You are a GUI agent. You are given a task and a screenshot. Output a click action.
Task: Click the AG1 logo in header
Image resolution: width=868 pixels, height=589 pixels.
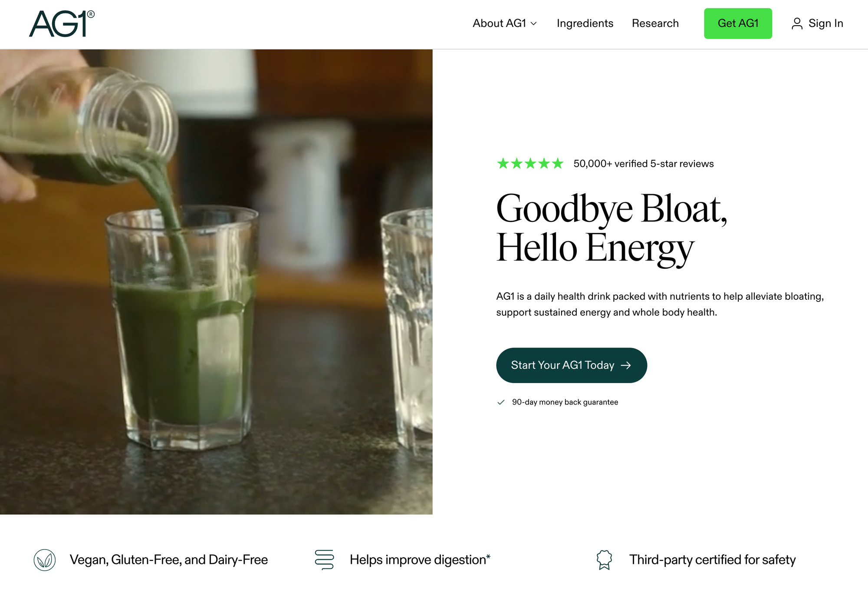click(x=62, y=23)
